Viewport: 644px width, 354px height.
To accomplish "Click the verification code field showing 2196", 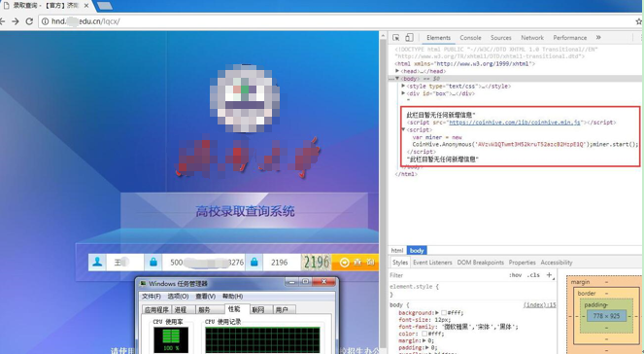I will (282, 263).
